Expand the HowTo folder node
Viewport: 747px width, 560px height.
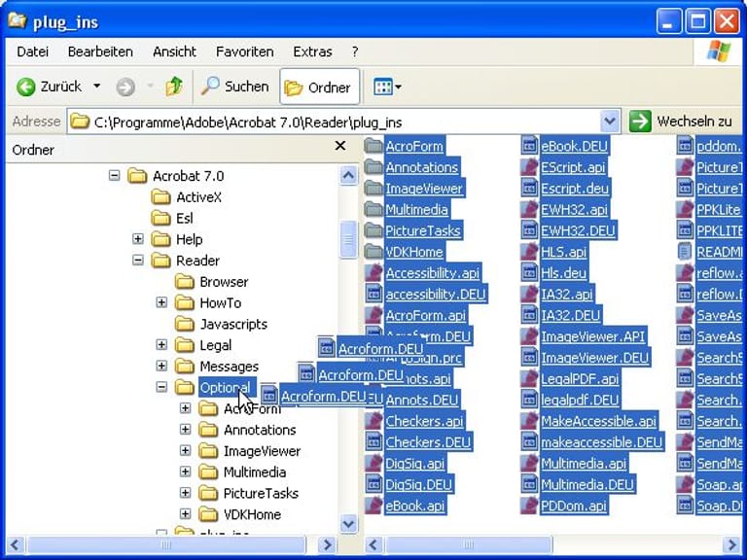(x=161, y=302)
